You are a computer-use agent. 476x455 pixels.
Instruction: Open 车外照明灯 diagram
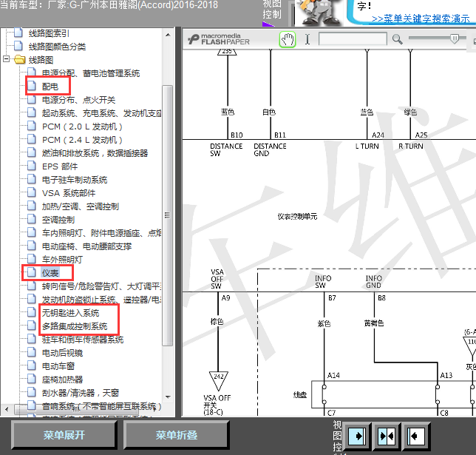[62, 260]
